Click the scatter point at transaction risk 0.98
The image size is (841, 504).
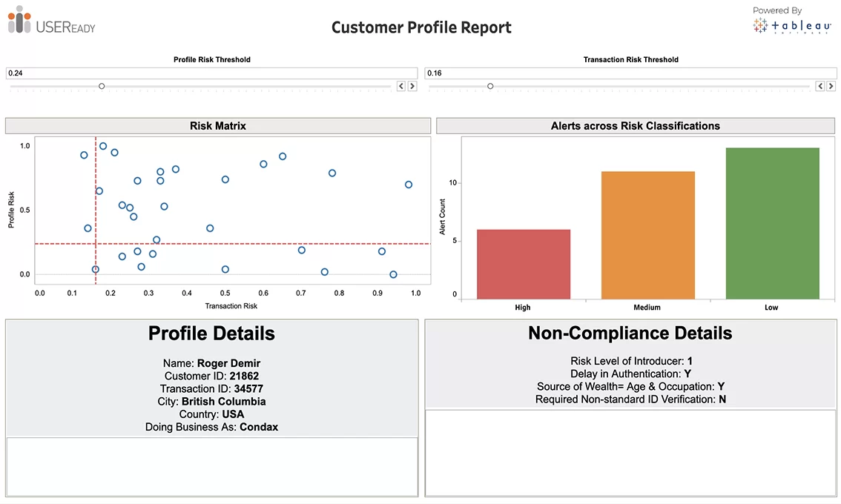(409, 185)
